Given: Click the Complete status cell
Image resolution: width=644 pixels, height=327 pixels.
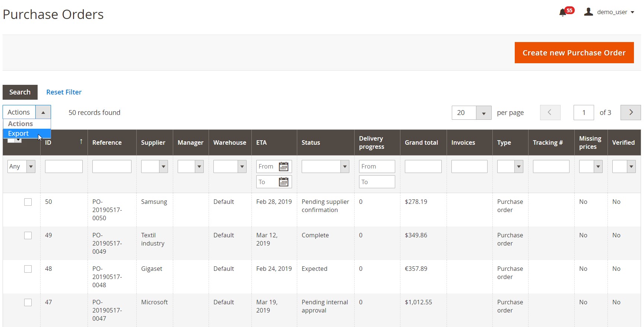Looking at the screenshot, I should click(315, 235).
